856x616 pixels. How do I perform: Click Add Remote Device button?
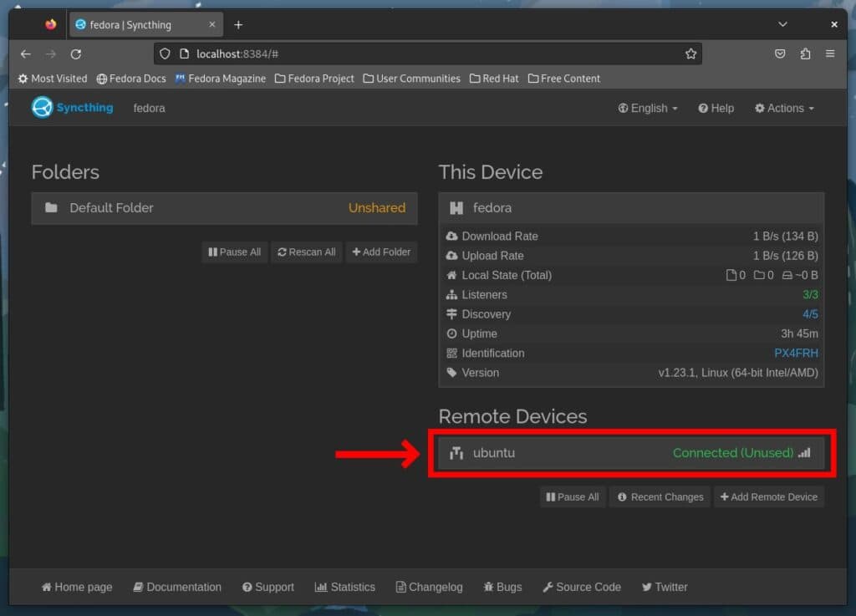[x=769, y=497]
